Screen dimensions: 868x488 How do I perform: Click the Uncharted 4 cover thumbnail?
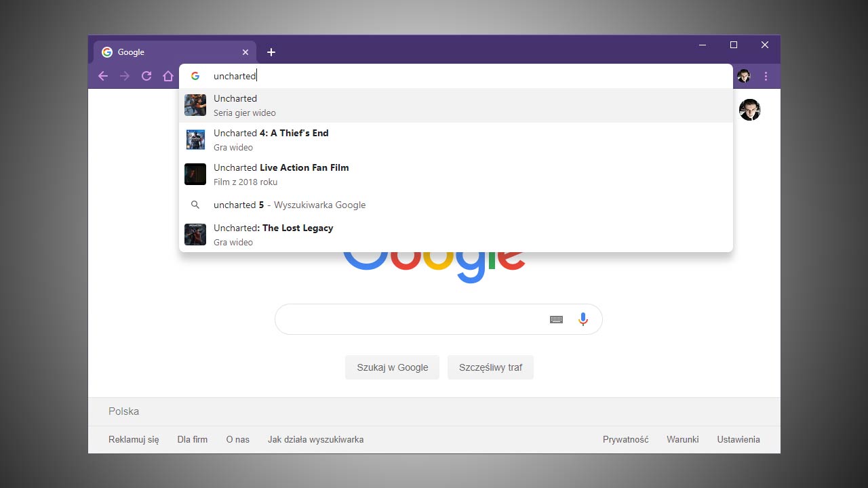click(x=195, y=140)
